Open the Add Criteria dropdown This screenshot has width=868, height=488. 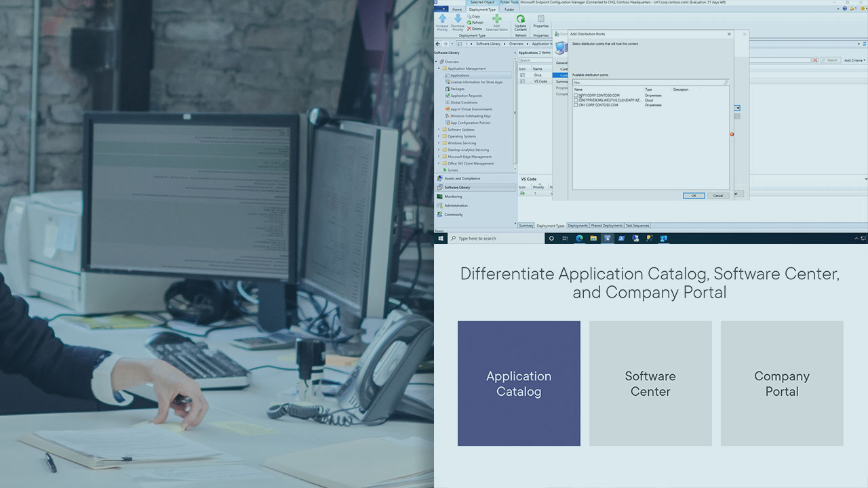pos(854,60)
